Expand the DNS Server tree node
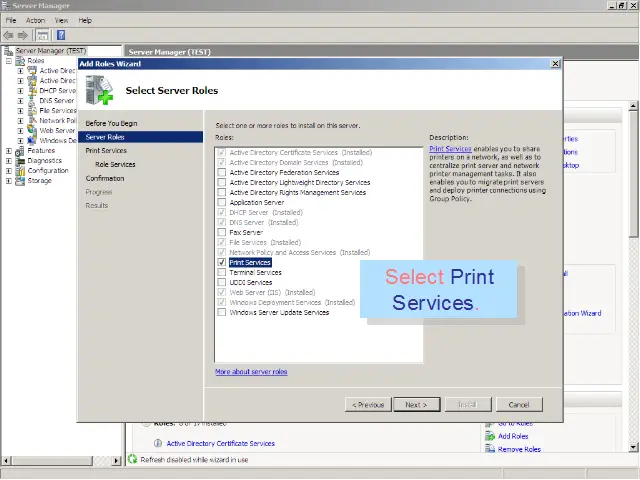This screenshot has height=480, width=640. point(20,101)
